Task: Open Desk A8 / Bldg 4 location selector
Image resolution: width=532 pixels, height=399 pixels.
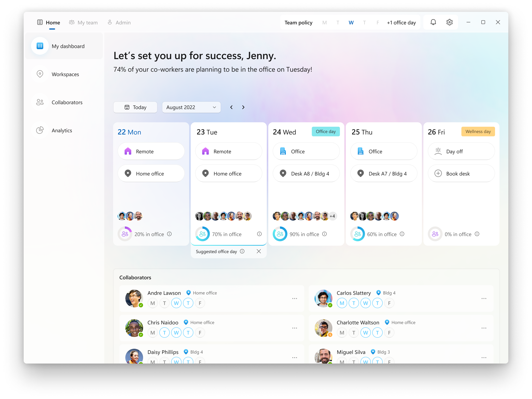Action: 306,173
